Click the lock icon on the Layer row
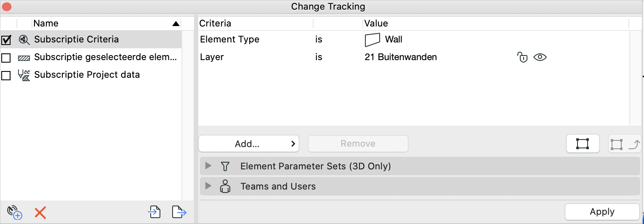This screenshot has height=224, width=644. (x=522, y=57)
